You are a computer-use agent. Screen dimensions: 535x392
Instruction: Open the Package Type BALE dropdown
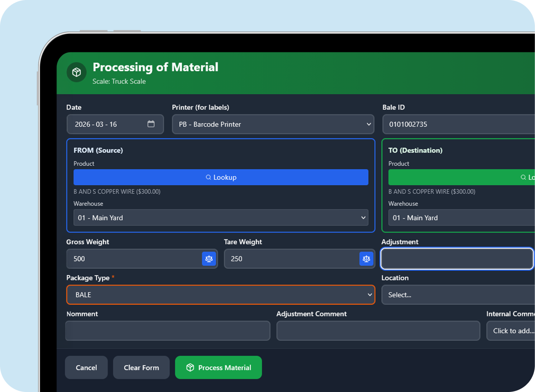click(221, 295)
